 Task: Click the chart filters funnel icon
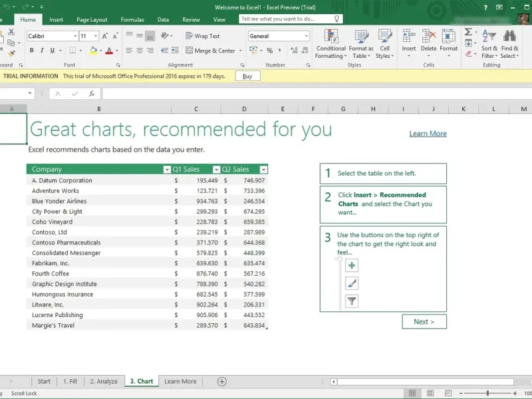click(352, 301)
